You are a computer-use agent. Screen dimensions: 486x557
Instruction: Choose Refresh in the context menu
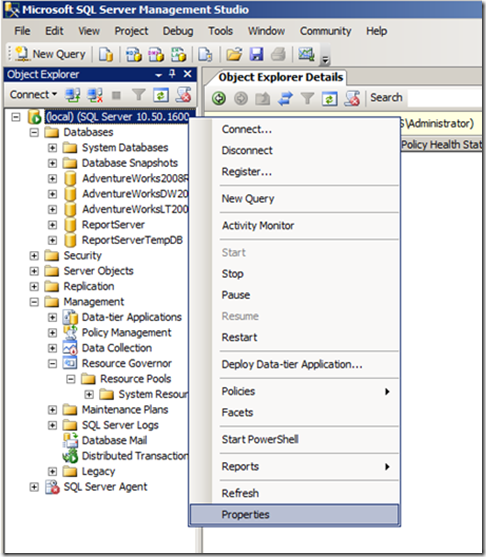coord(294,493)
